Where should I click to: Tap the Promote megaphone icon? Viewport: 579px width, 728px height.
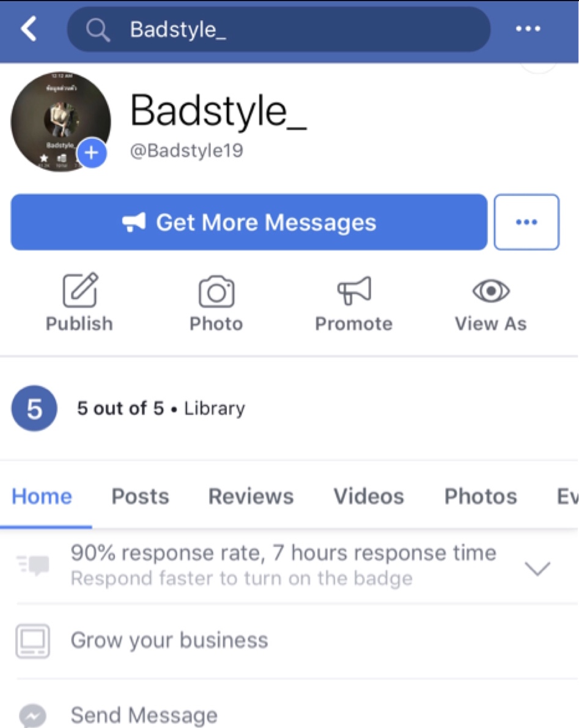pos(354,291)
